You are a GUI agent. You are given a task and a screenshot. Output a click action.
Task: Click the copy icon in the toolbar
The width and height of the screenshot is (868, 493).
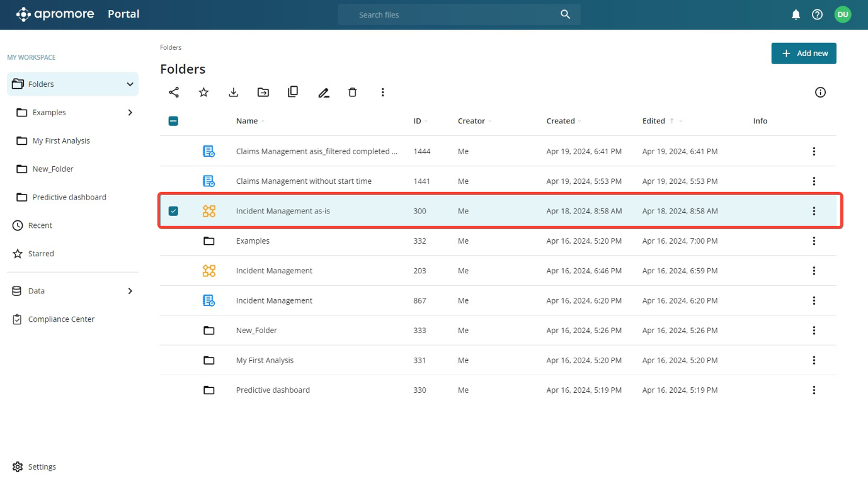coord(293,92)
